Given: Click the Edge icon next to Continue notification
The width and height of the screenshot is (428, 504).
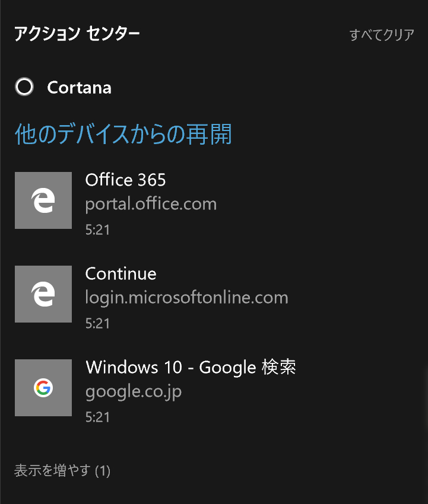Looking at the screenshot, I should [x=43, y=294].
